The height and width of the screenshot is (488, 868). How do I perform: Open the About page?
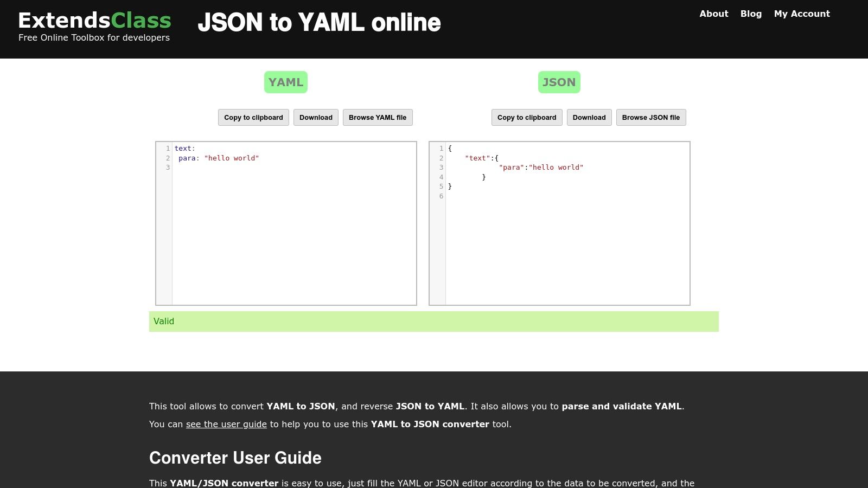pyautogui.click(x=713, y=14)
